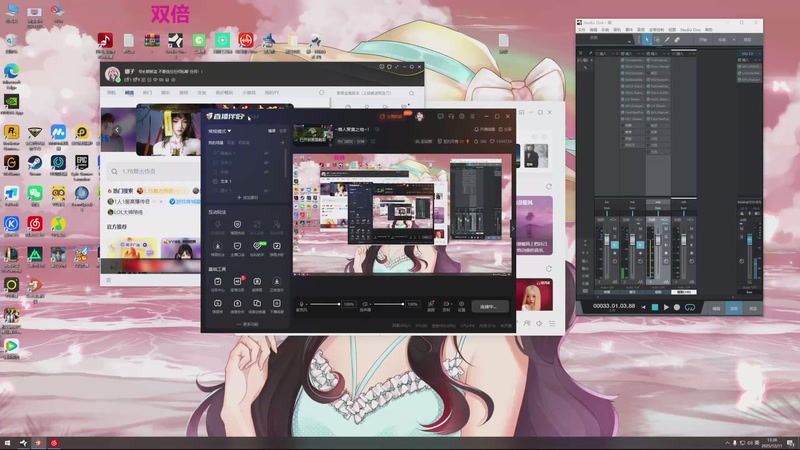Open the hamburger menu in live app title bar

coord(472,116)
